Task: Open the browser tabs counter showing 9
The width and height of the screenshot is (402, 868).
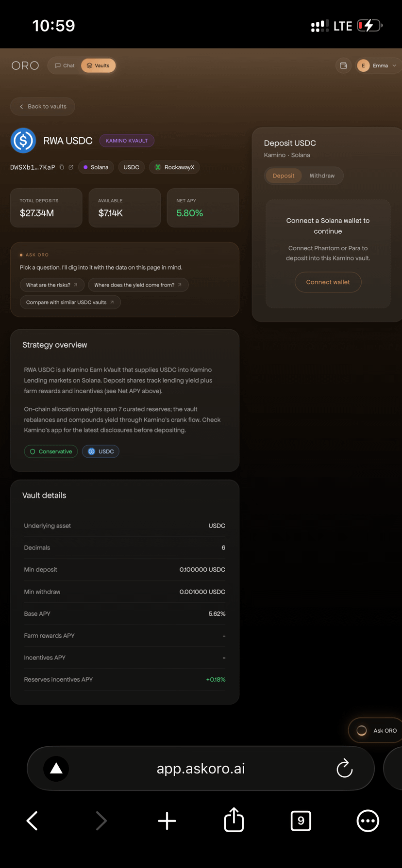Action: 301,820
